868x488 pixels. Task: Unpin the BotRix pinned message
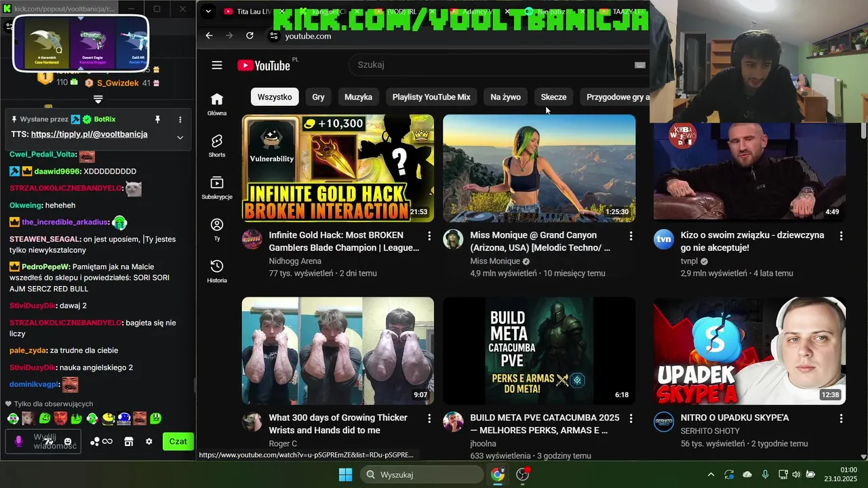[x=157, y=119]
